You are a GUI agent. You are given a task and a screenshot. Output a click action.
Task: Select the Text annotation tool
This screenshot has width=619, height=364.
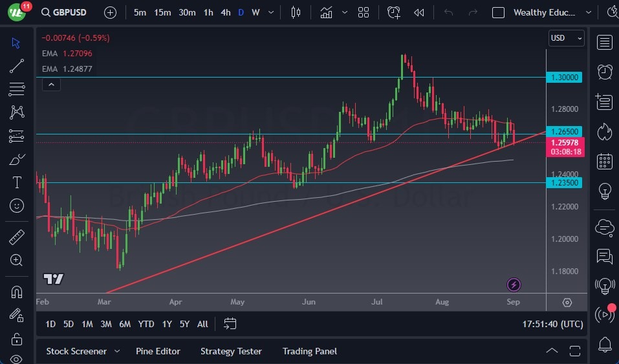point(17,182)
